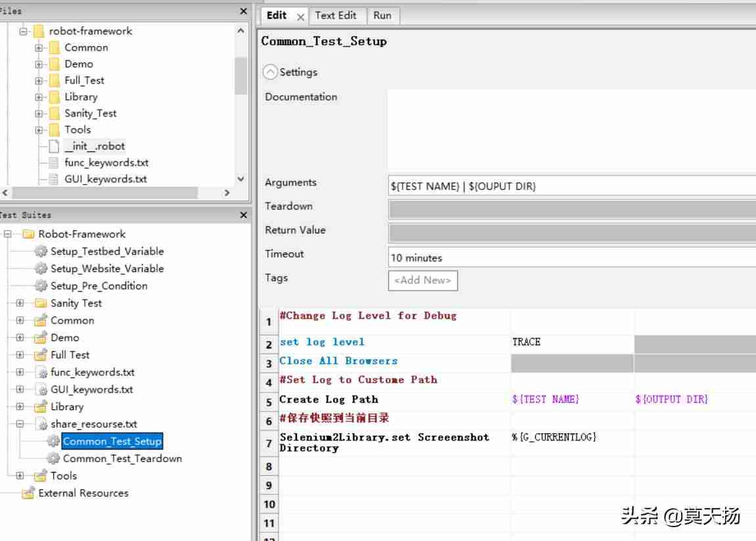
Task: Select the ${OUTPUT DIR} cell in row 5
Action: (696, 401)
